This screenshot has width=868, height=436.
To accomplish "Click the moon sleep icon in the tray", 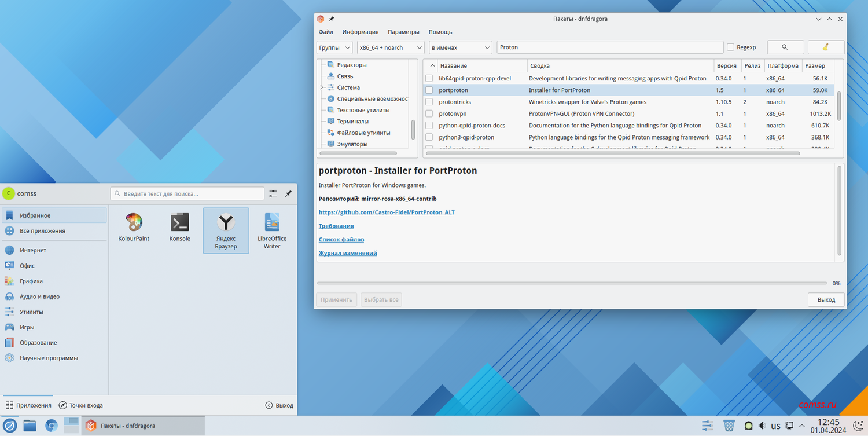I will click(x=858, y=426).
